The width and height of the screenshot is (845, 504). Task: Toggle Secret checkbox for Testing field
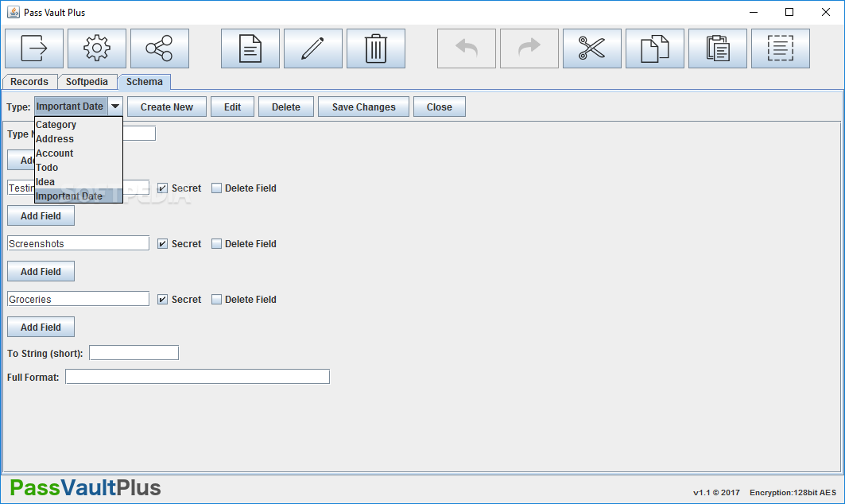(162, 188)
